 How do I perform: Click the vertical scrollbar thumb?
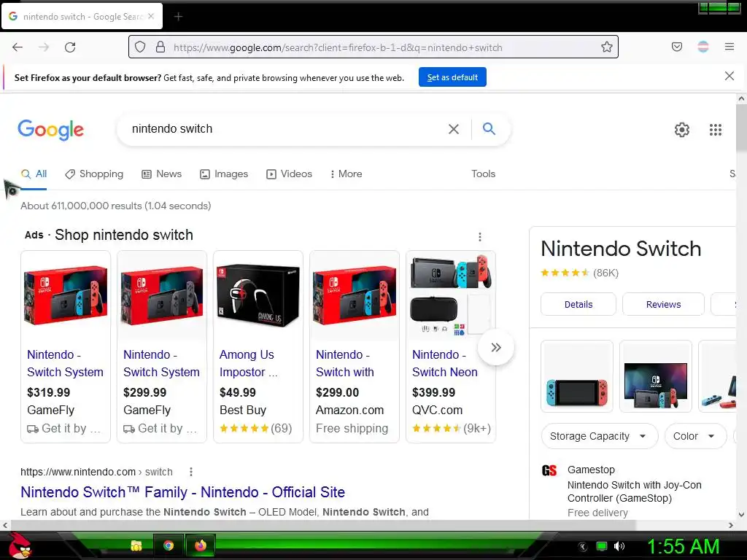point(741,128)
